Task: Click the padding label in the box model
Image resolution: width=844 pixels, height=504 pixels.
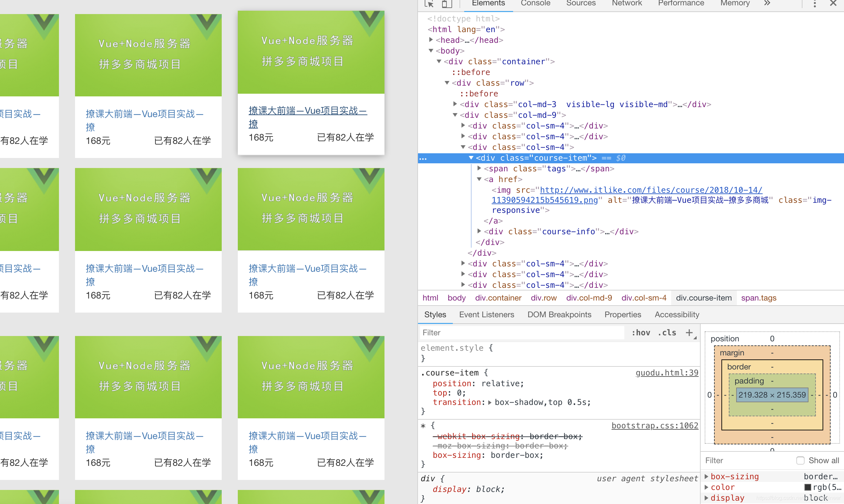Action: 749,381
